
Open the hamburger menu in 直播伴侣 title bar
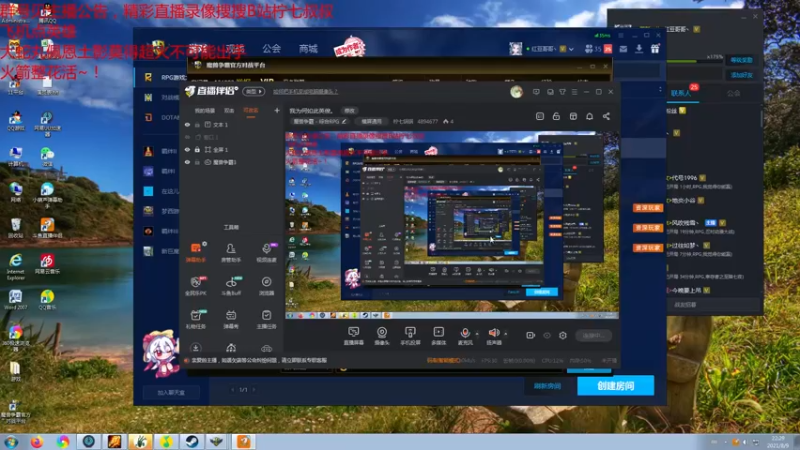pyautogui.click(x=574, y=92)
